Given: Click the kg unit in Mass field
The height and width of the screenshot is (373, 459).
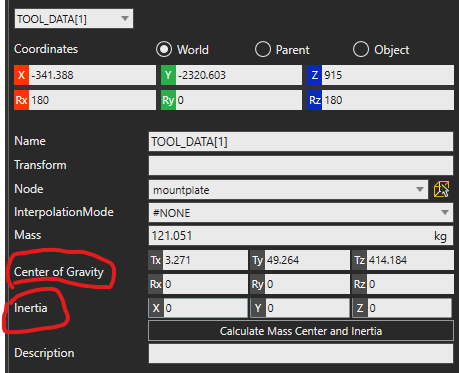Looking at the screenshot, I should click(x=440, y=236).
